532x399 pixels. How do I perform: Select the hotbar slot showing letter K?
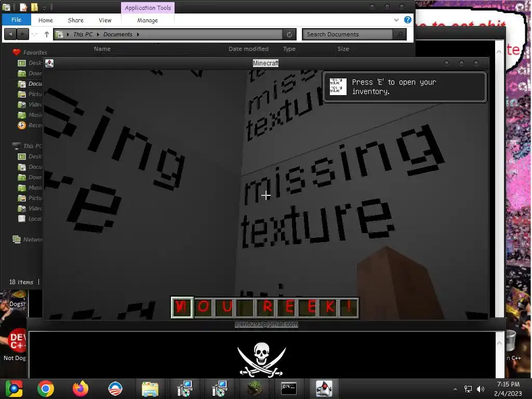coord(329,308)
